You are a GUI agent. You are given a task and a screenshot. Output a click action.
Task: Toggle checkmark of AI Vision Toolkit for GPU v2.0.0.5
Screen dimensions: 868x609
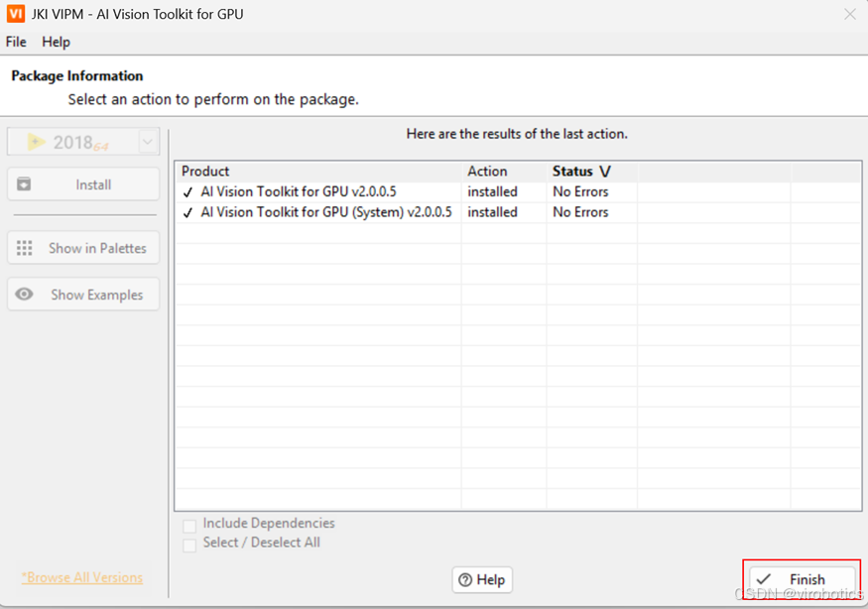(x=188, y=192)
